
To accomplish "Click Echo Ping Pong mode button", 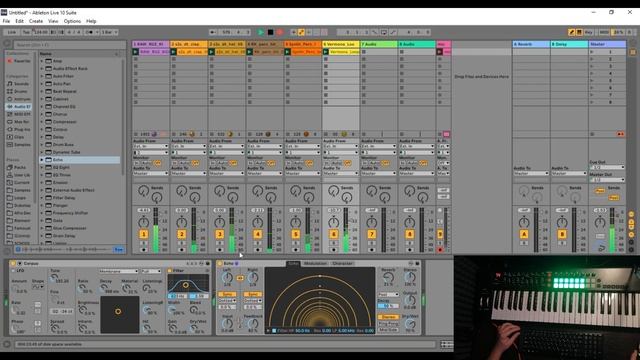I will pyautogui.click(x=388, y=324).
